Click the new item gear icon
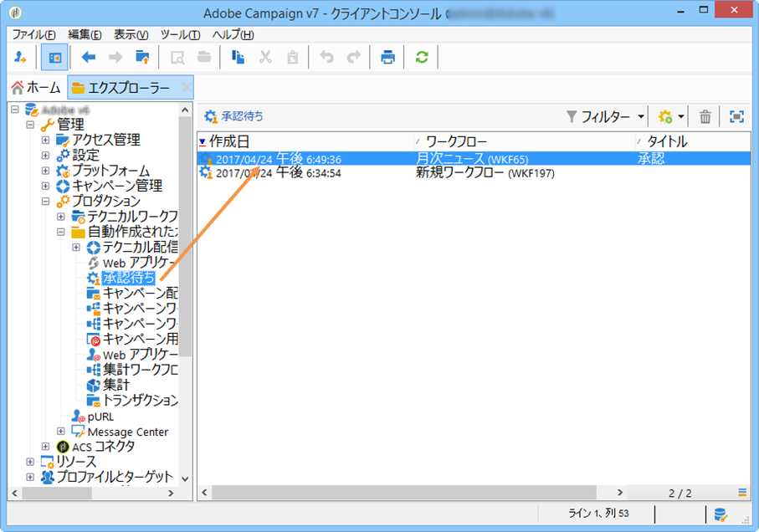This screenshot has width=759, height=532. click(x=665, y=116)
